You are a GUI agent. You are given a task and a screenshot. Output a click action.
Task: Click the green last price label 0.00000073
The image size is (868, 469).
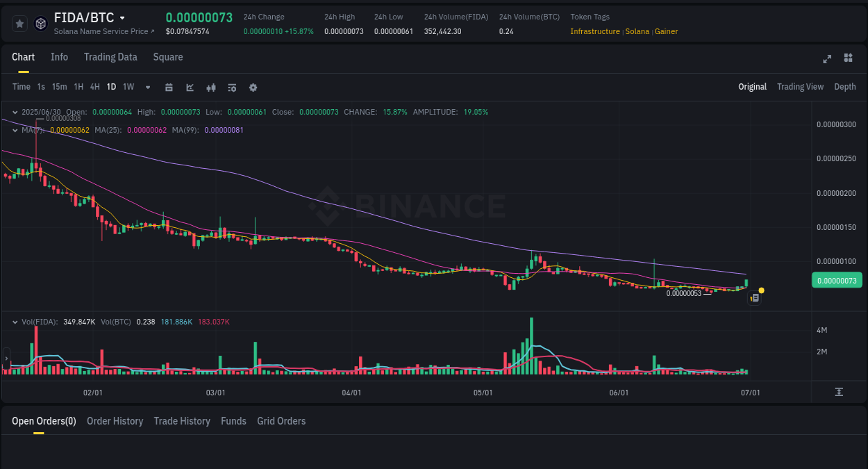pos(837,280)
